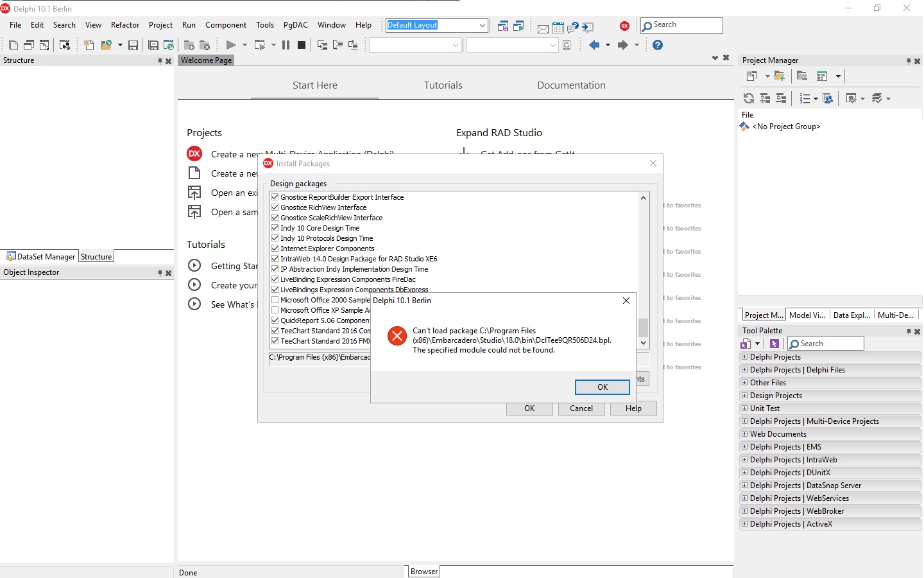Expand Other Files category in Tool Palette
This screenshot has width=924, height=578.
click(x=744, y=383)
